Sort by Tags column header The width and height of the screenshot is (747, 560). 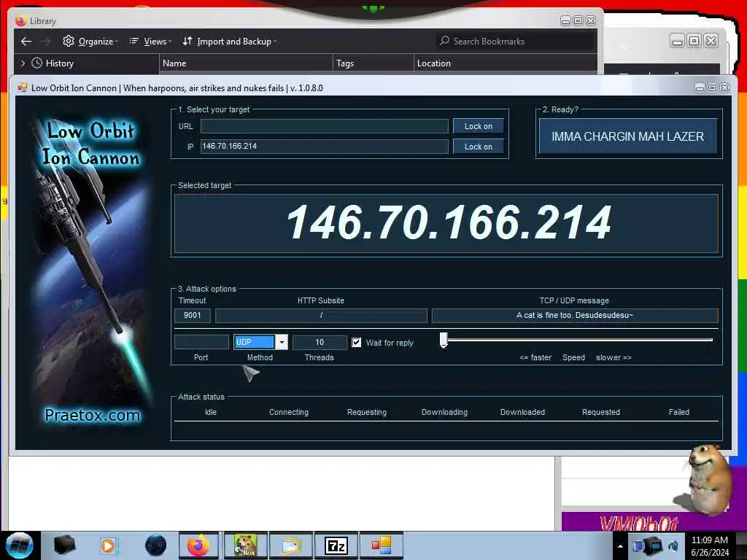click(x=373, y=63)
